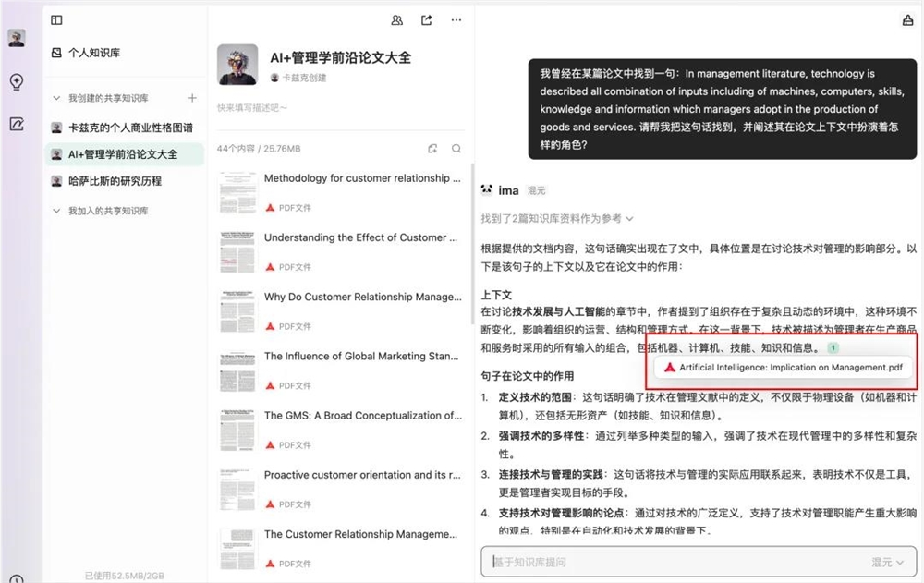Click the import icon beside 44个内容 count
This screenshot has height=583, width=924.
pos(432,148)
